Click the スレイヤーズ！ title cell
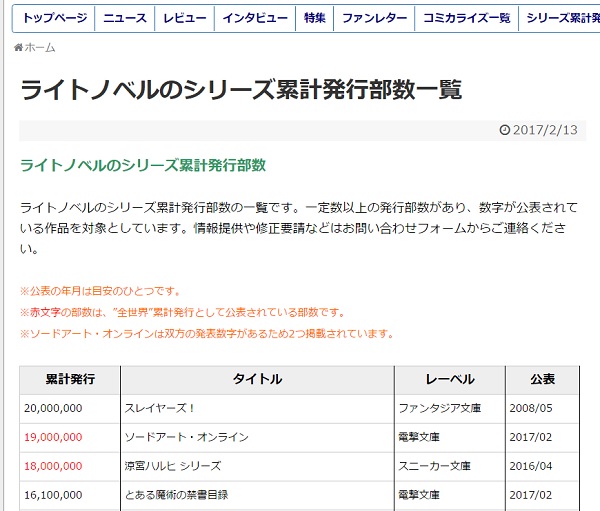 tap(258, 408)
